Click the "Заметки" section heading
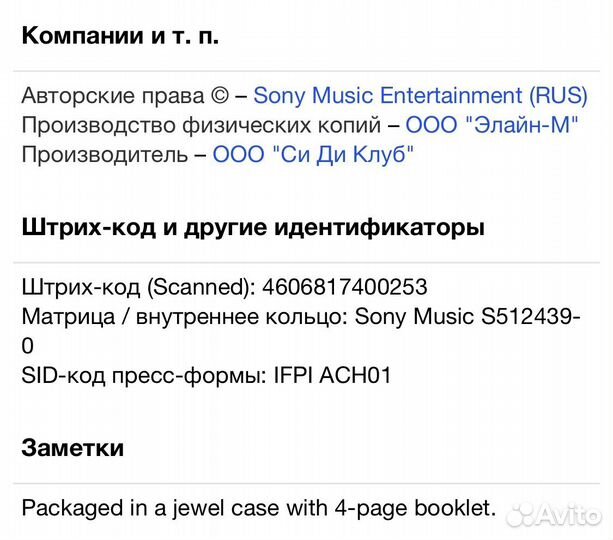The width and height of the screenshot is (613, 540). point(73,447)
